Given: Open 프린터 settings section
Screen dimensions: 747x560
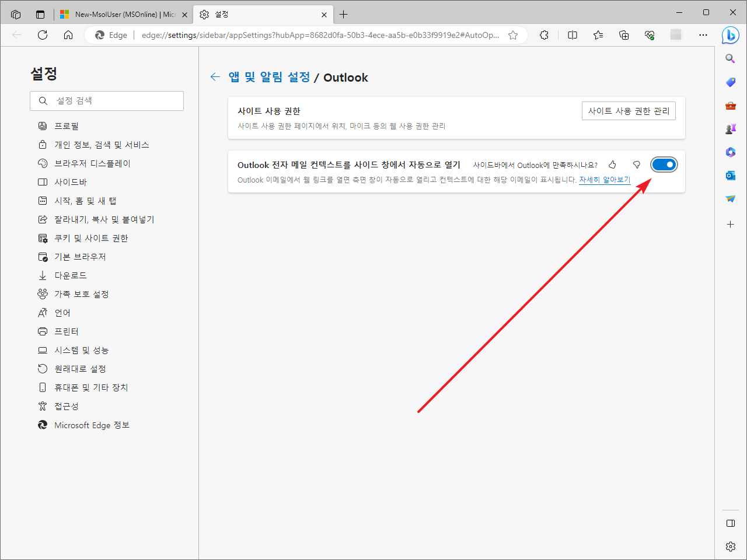Looking at the screenshot, I should point(66,331).
